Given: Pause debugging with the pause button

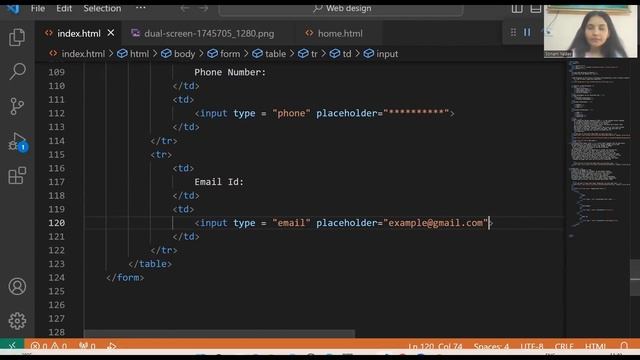Looking at the screenshot, I should point(527,32).
